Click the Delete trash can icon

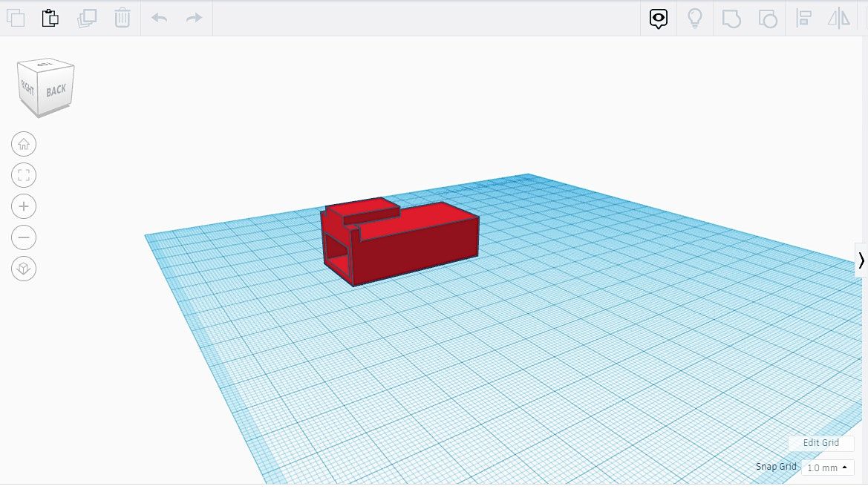[x=123, y=19]
